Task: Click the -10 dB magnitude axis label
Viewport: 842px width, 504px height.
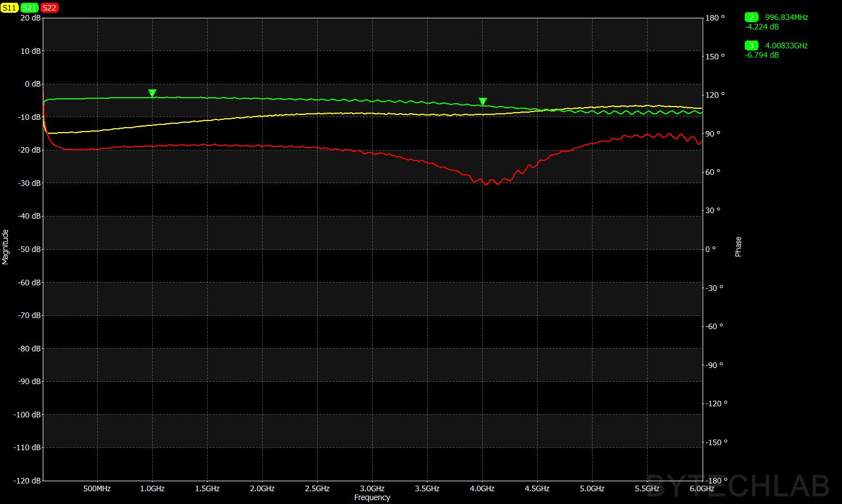Action: 29,117
